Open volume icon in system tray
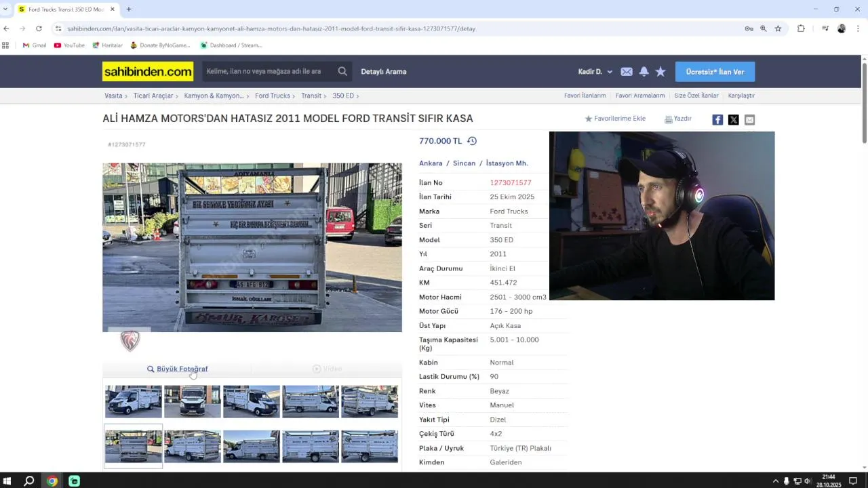This screenshot has height=488, width=868. pos(808,481)
